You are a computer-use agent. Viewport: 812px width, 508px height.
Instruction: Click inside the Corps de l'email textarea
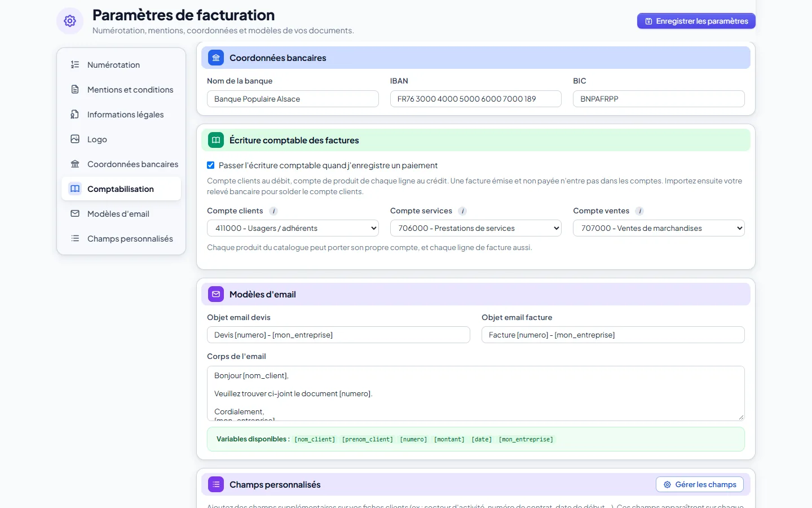click(x=476, y=393)
